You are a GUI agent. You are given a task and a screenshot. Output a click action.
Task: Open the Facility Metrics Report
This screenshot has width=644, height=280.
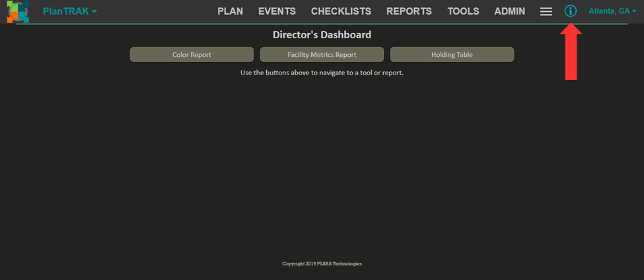pyautogui.click(x=322, y=55)
